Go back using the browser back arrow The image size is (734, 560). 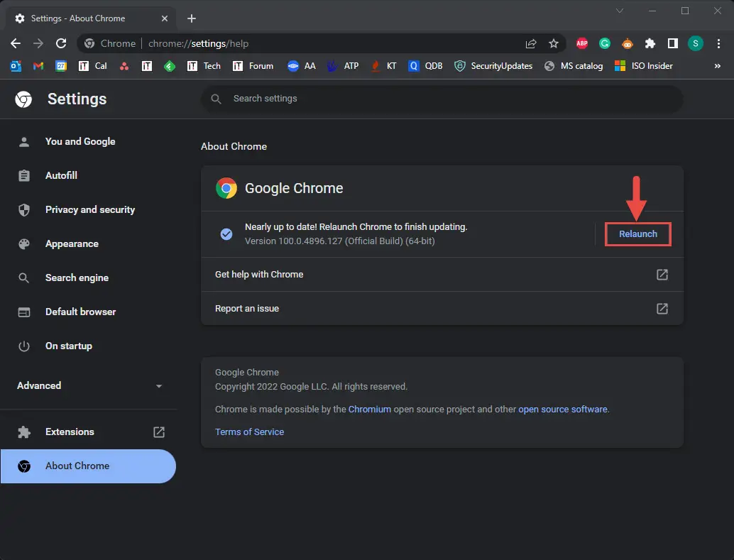coord(16,43)
